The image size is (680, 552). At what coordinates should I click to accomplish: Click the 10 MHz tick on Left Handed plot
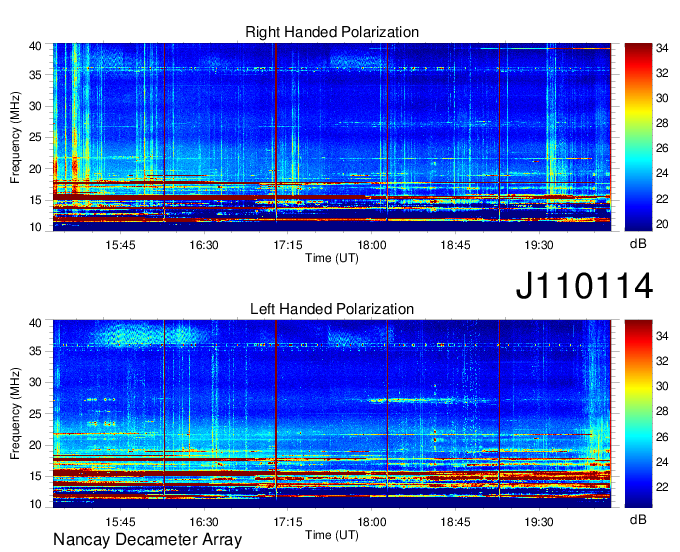(x=35, y=504)
